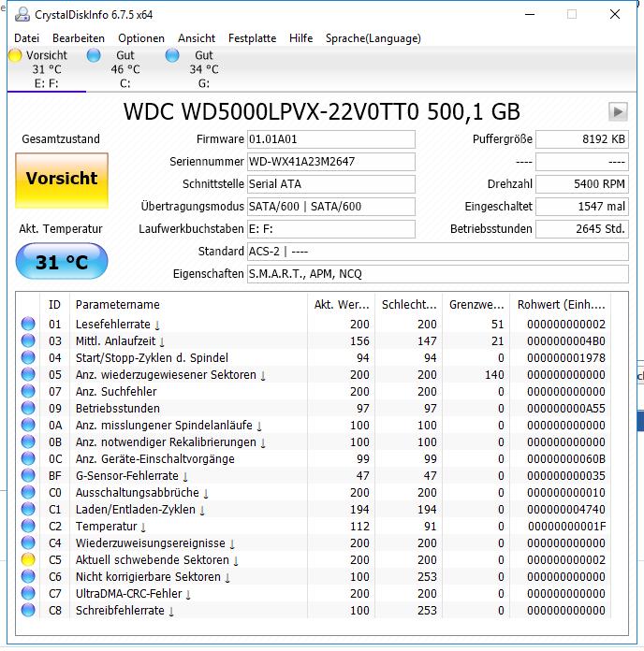Click raw value 0000000004B0

tap(566, 340)
